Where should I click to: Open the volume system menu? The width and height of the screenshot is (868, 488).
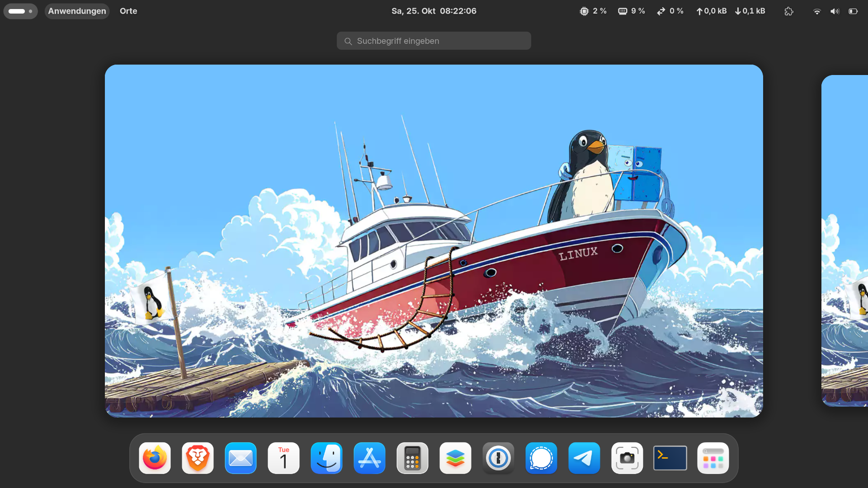click(x=835, y=11)
